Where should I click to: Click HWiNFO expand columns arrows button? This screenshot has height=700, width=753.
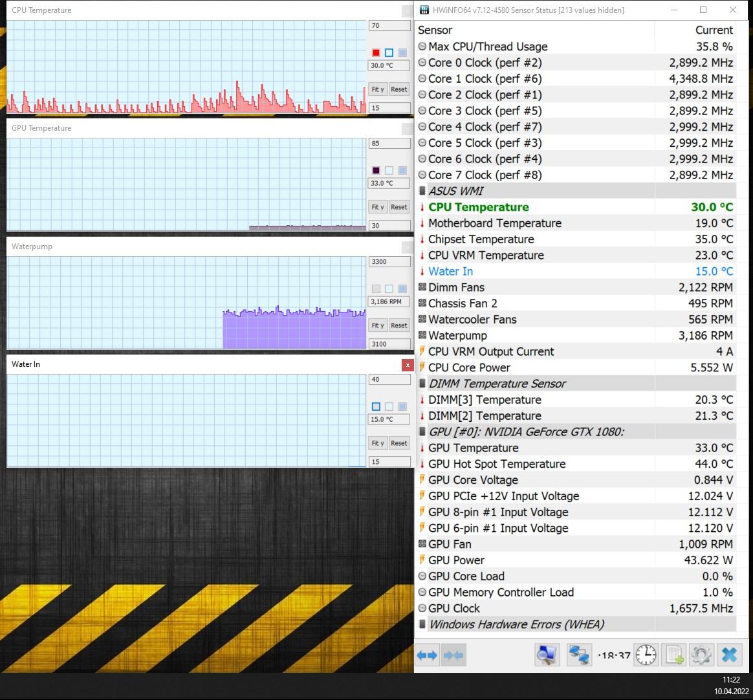click(427, 655)
